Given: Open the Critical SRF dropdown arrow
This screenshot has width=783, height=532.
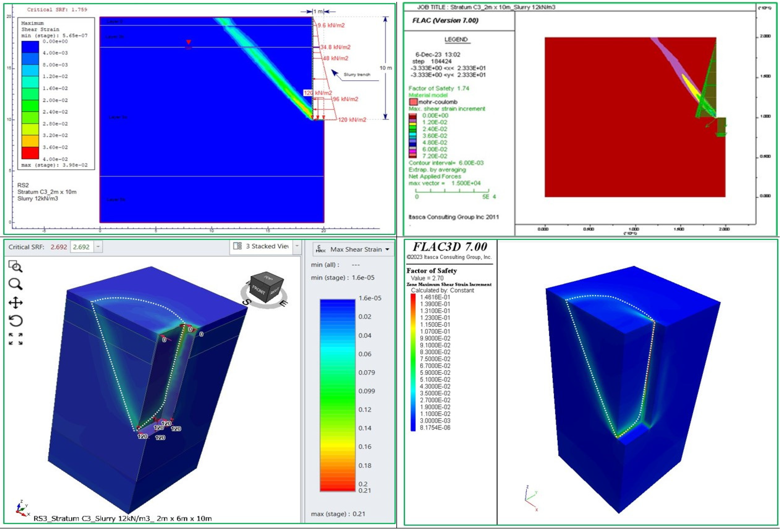Looking at the screenshot, I should point(98,247).
